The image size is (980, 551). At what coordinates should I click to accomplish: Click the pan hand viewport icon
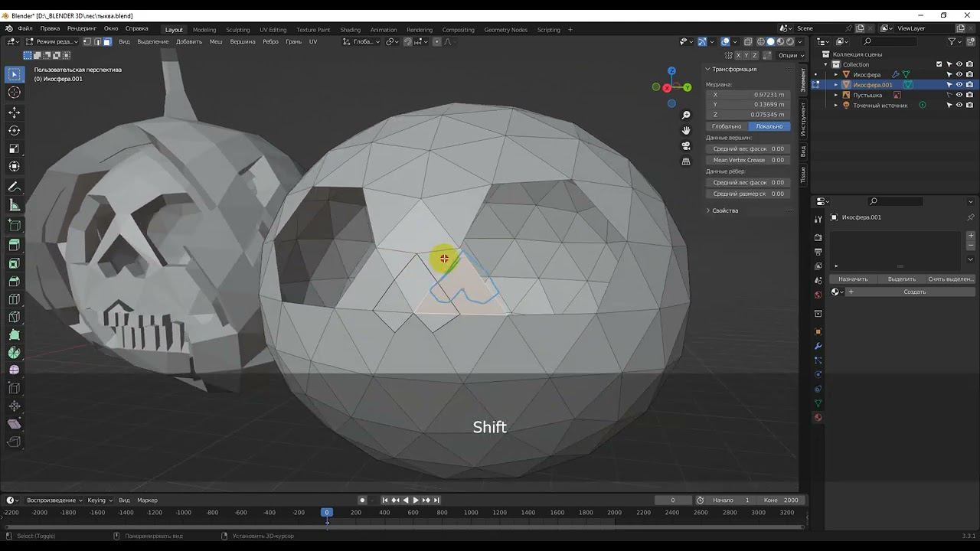coord(686,131)
